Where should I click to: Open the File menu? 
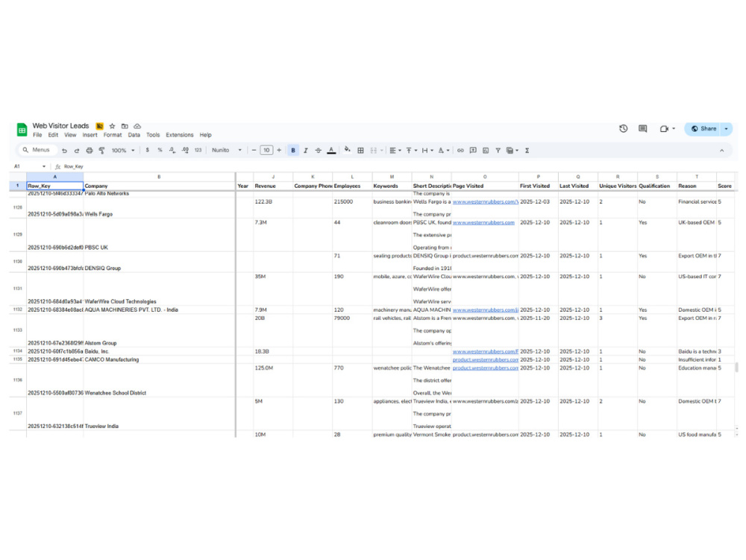coord(37,135)
